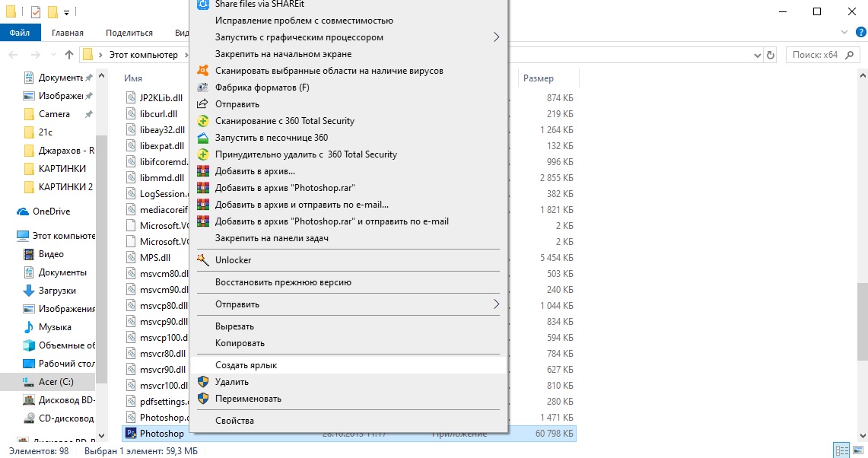Switch to details view in status bar

[841, 450]
